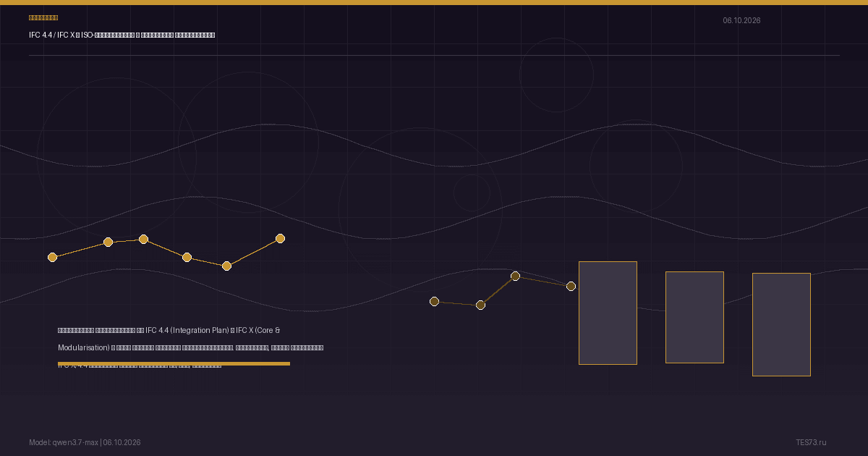Click the footer text 'Model: qwen3.7-max'
Viewport: 868px width, 456px height.
(64, 442)
